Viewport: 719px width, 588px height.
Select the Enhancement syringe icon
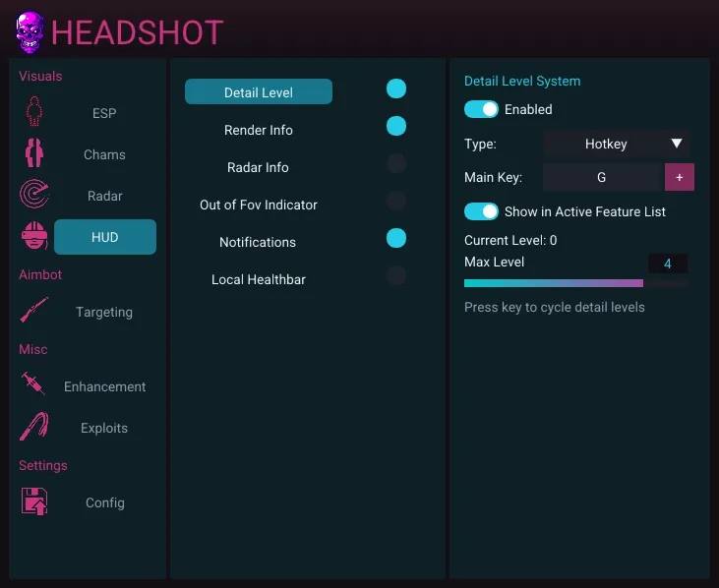click(34, 385)
